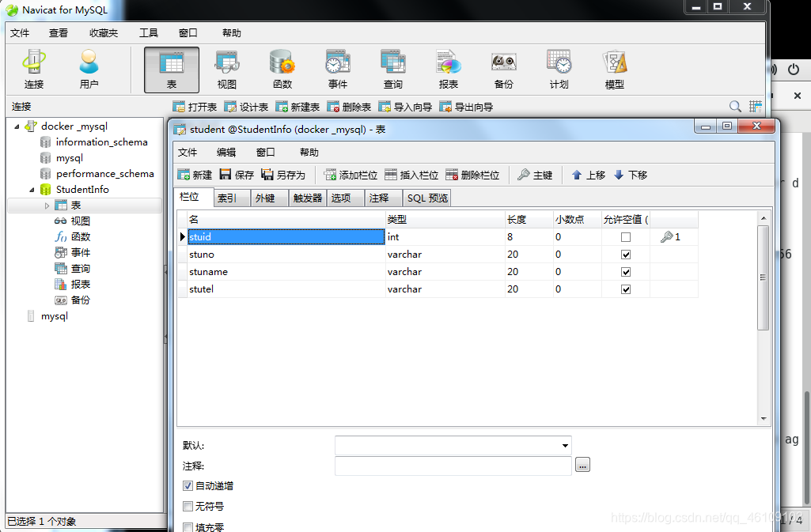Click the scroll-down arrow of field grid
811x532 pixels.
coord(764,419)
